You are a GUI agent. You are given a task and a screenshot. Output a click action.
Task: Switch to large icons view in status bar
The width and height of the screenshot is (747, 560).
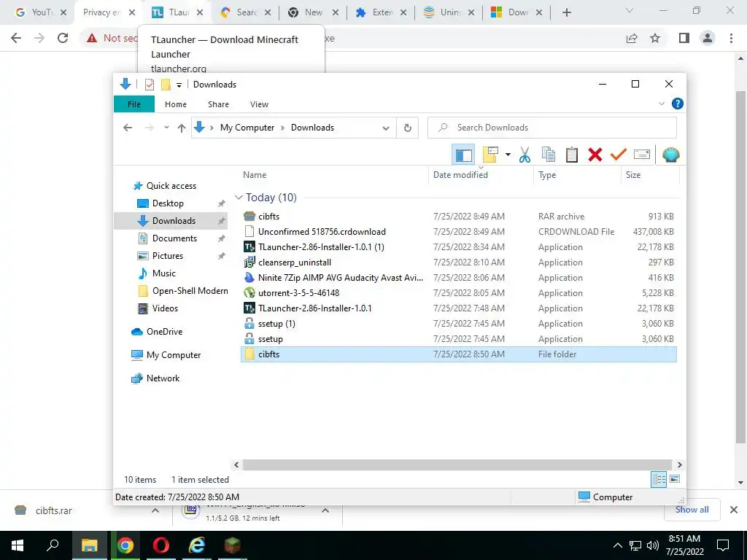675,479
